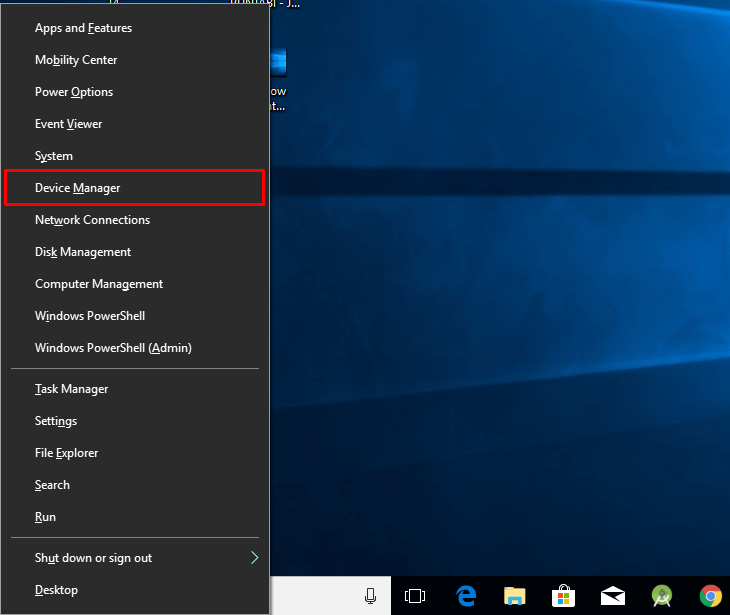This screenshot has width=730, height=615.
Task: Launch Microsoft Edge from the taskbar
Action: (x=465, y=596)
